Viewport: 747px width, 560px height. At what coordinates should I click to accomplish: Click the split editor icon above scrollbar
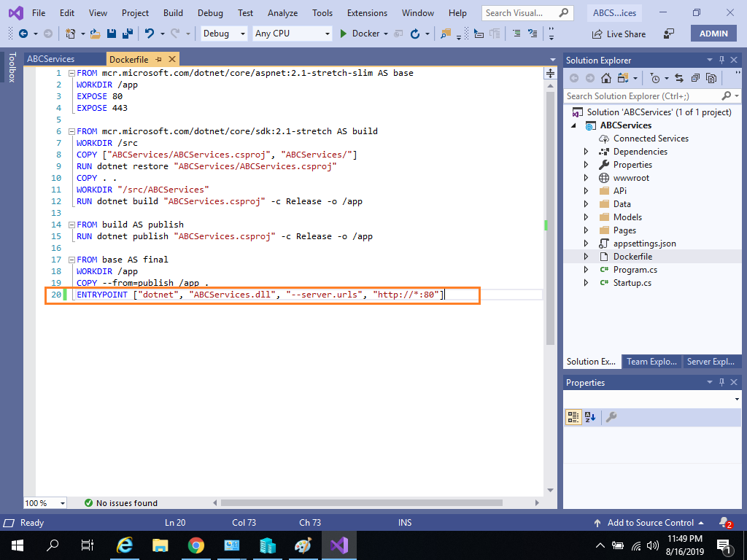click(x=550, y=74)
